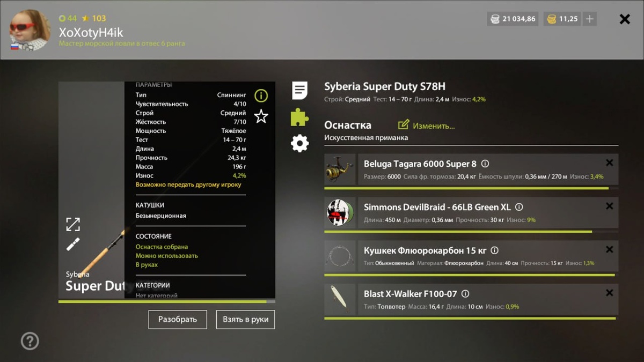Open the help question mark icon
This screenshot has height=362, width=644.
tap(30, 341)
